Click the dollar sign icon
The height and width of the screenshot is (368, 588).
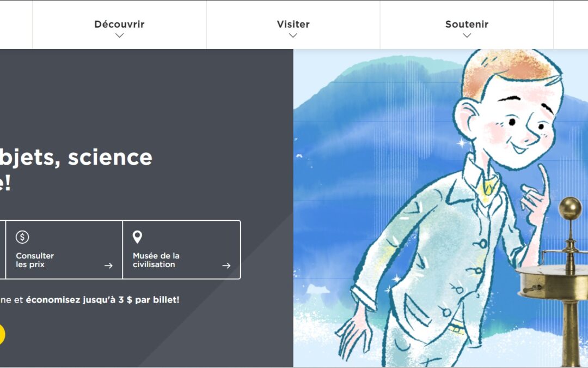click(x=22, y=237)
